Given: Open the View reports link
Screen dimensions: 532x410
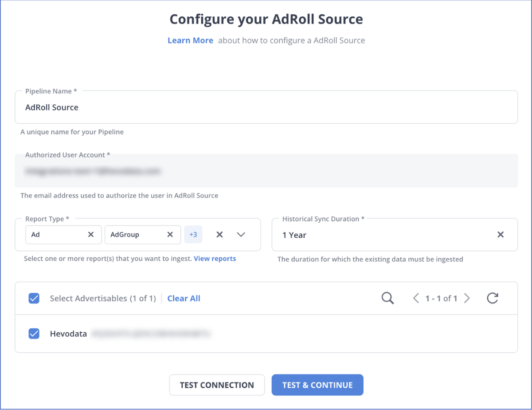Looking at the screenshot, I should coord(215,259).
